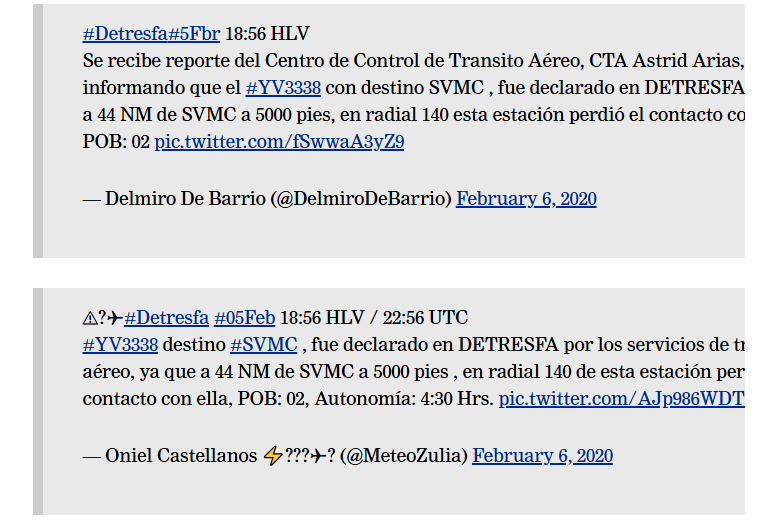Click the @MeteoZulia handle text
760x521 pixels.
click(x=404, y=456)
